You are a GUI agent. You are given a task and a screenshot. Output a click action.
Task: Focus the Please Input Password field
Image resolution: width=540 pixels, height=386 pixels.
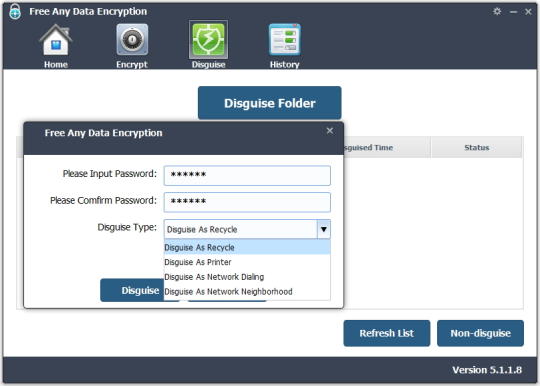pos(247,175)
